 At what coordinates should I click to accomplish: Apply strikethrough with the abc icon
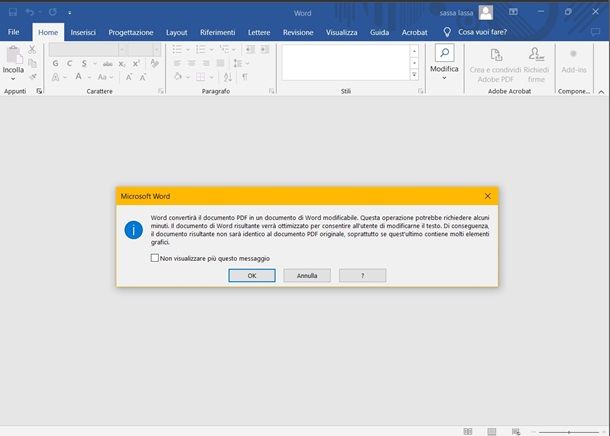(x=107, y=64)
